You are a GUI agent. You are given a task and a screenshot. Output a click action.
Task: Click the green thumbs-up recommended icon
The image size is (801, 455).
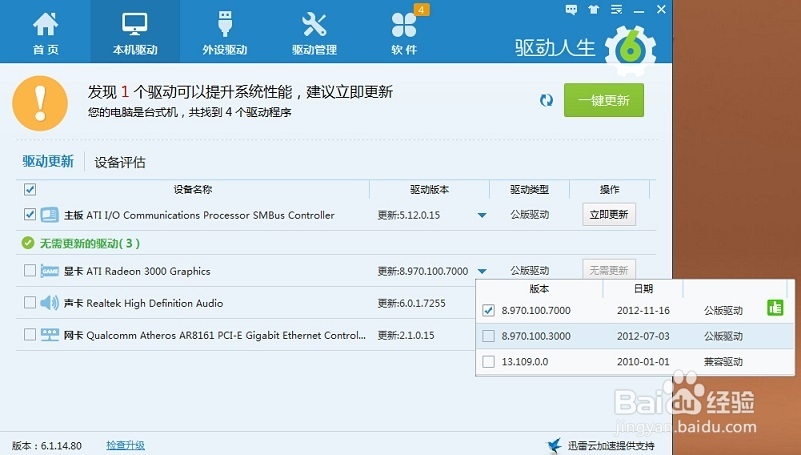pos(775,307)
